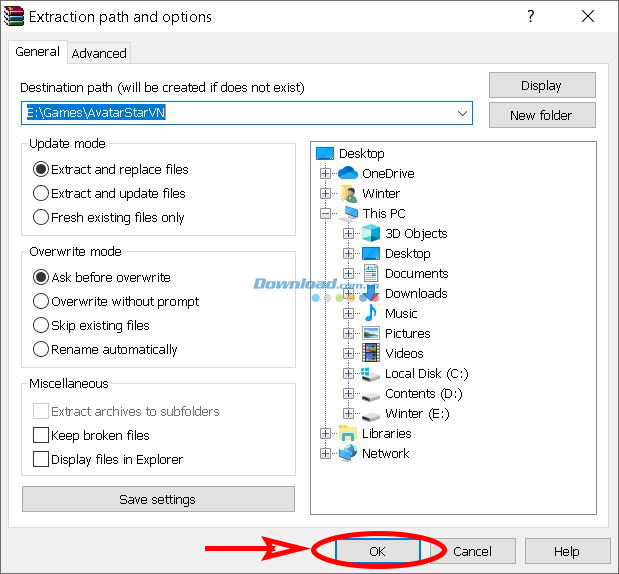This screenshot has width=619, height=574.
Task: Expand the OneDrive tree node
Action: pos(325,173)
